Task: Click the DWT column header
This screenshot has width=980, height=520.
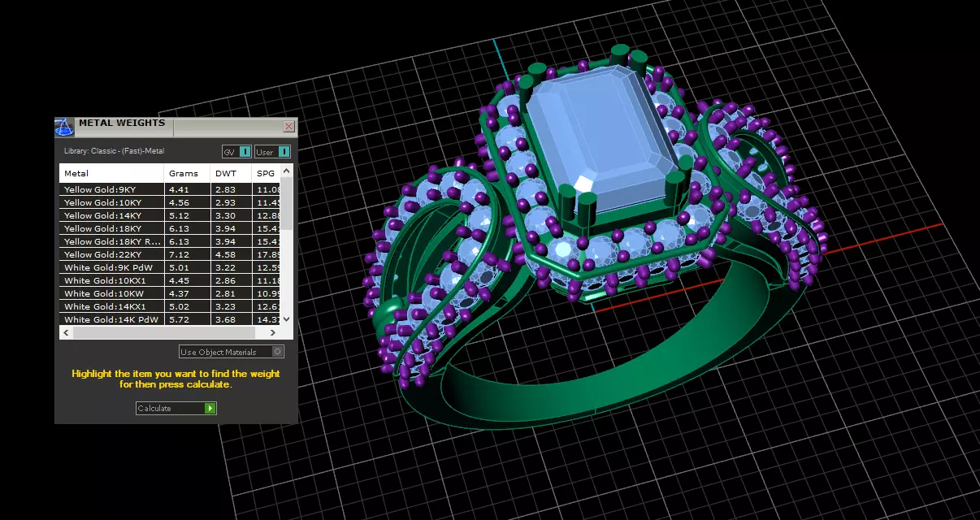Action: tap(231, 173)
